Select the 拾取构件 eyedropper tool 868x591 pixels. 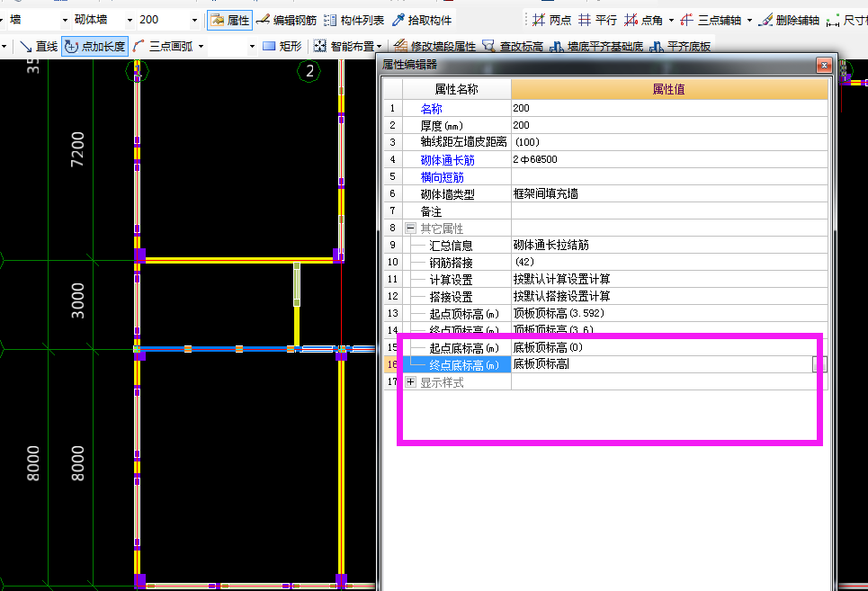(x=422, y=21)
